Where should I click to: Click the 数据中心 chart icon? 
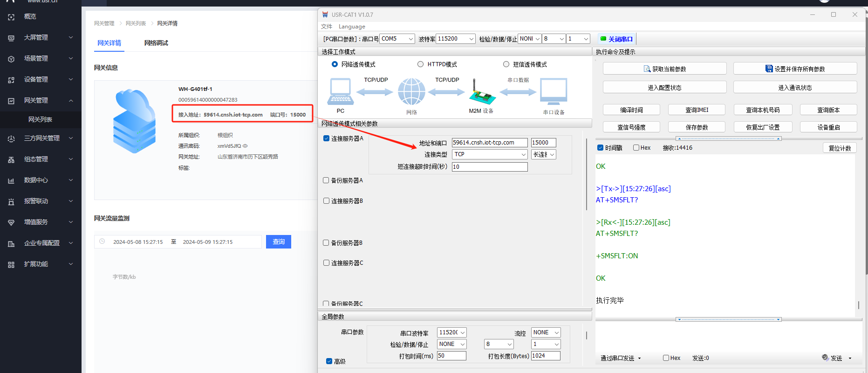pos(11,180)
